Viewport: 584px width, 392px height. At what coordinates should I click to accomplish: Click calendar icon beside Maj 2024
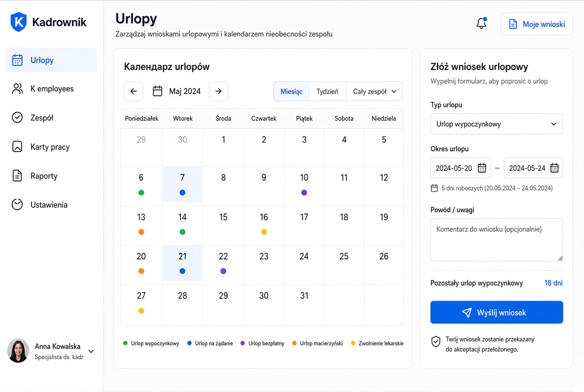click(157, 91)
